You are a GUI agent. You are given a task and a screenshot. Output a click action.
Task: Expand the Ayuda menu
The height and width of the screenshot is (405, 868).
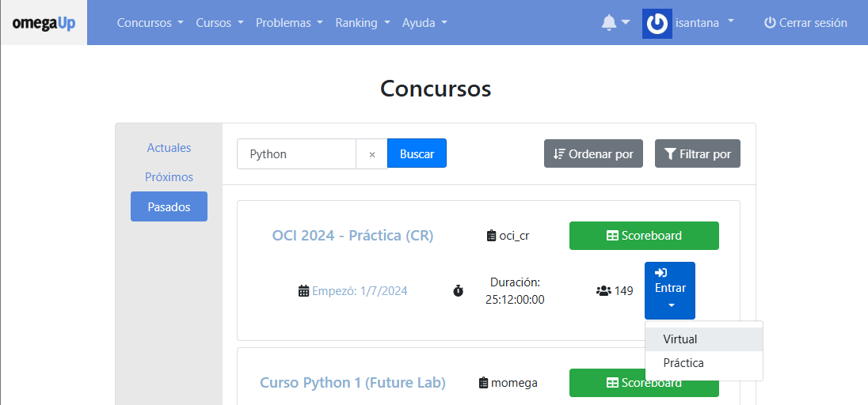tap(424, 23)
